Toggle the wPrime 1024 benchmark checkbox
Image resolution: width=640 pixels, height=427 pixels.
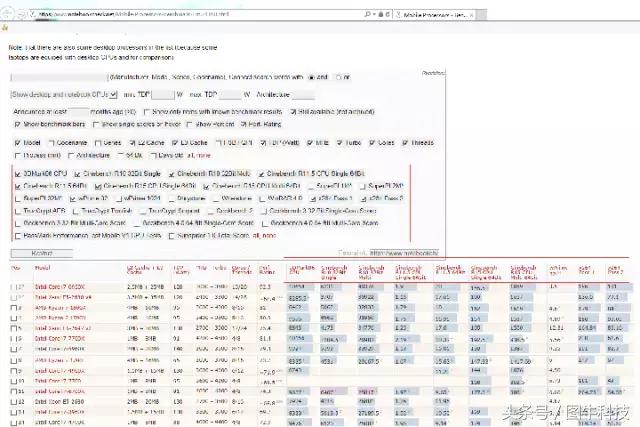(119, 199)
